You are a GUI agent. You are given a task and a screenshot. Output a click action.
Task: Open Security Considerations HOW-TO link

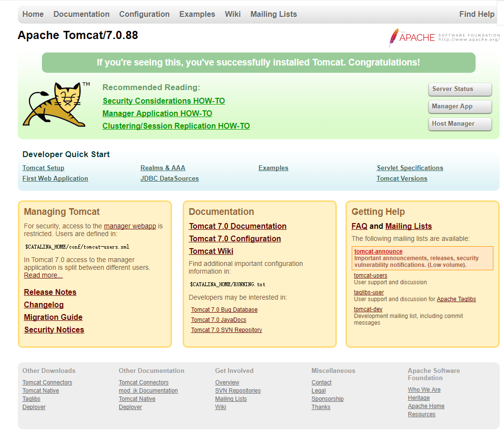[164, 101]
